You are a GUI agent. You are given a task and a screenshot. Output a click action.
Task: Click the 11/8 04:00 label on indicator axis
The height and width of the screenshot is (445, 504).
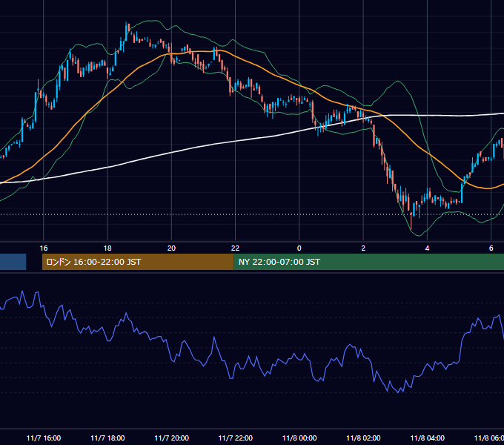click(x=427, y=438)
